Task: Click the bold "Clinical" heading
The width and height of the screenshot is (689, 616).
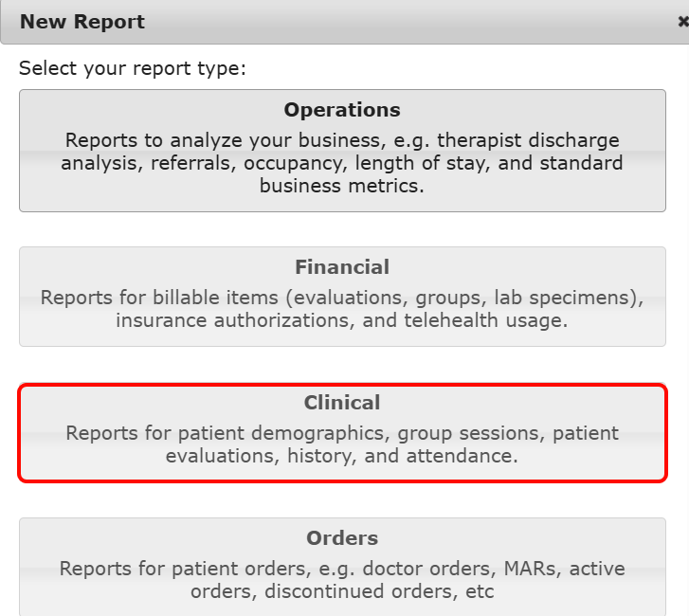Action: click(342, 403)
